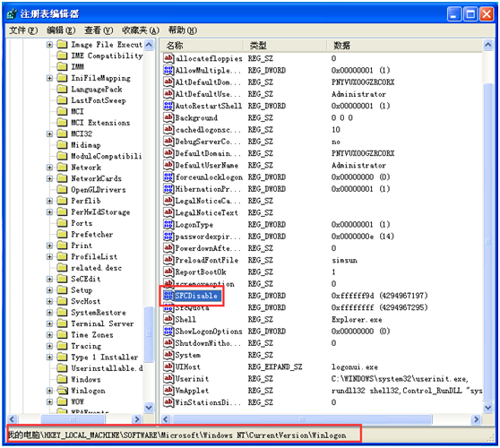Click the ReportBootOk value icon
500x448 pixels.
pyautogui.click(x=168, y=272)
